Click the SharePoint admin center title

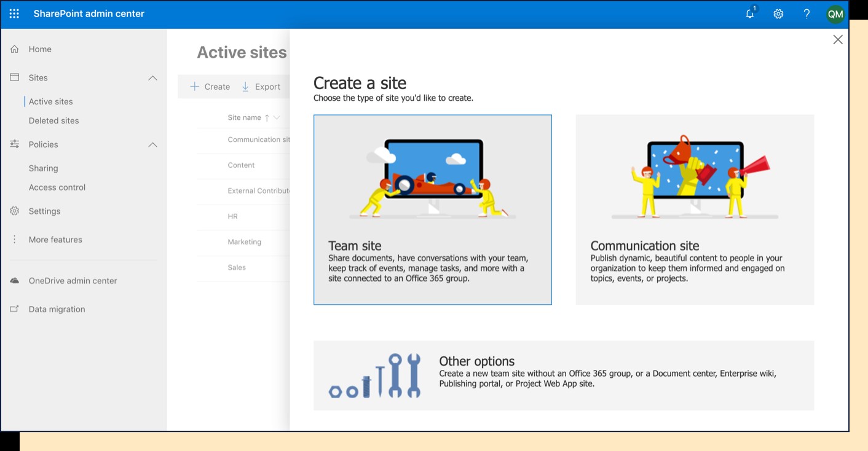pyautogui.click(x=89, y=14)
